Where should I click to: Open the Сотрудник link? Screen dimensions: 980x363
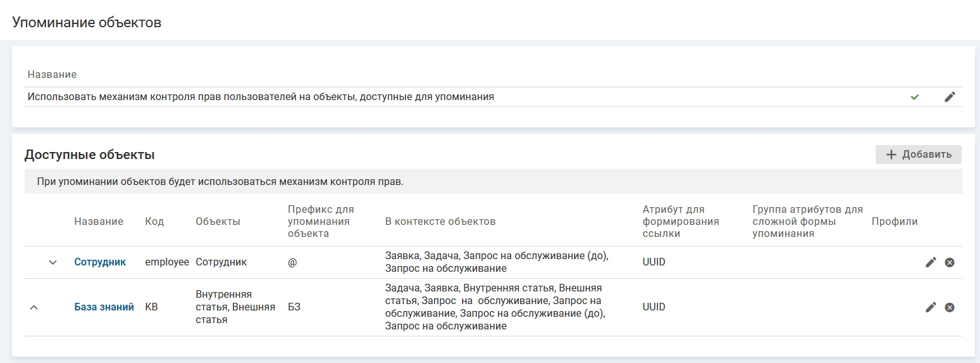[x=100, y=262]
